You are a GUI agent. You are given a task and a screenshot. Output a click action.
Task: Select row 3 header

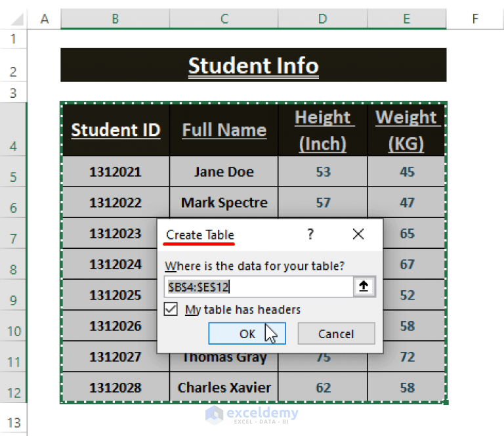click(13, 93)
